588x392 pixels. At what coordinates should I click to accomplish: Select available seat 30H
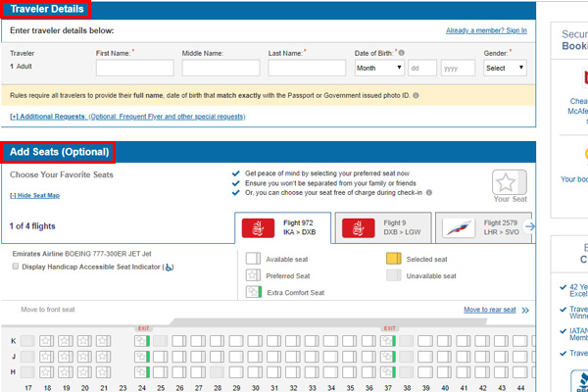coord(255,372)
